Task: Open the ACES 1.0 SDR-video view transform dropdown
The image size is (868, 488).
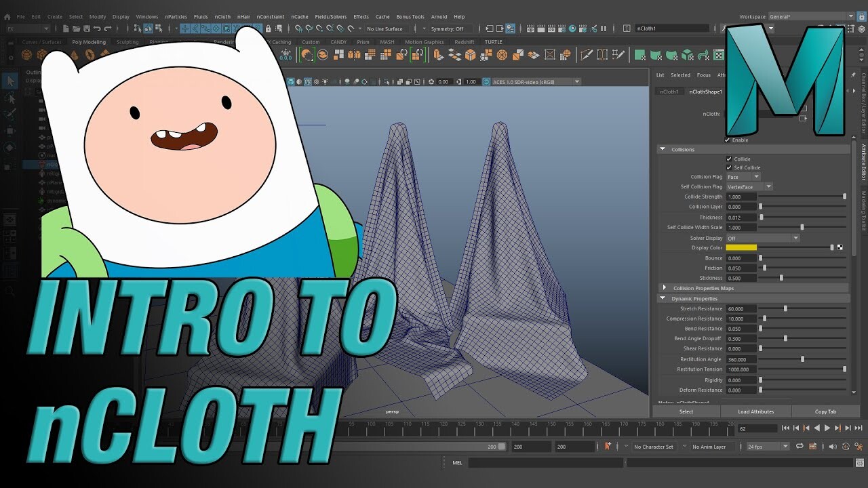Action: click(536, 82)
